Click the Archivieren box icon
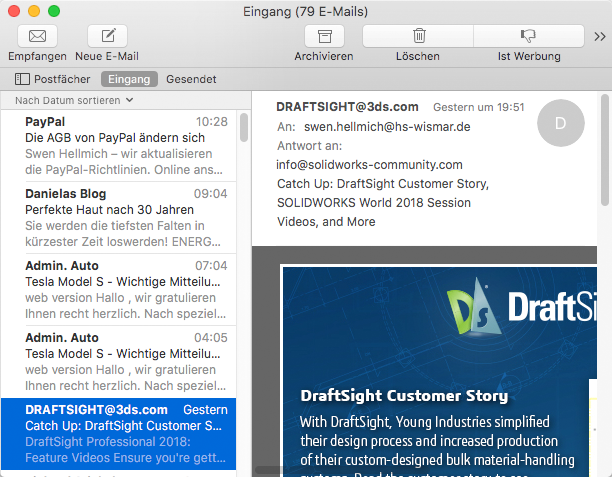This screenshot has height=477, width=612. tap(324, 36)
